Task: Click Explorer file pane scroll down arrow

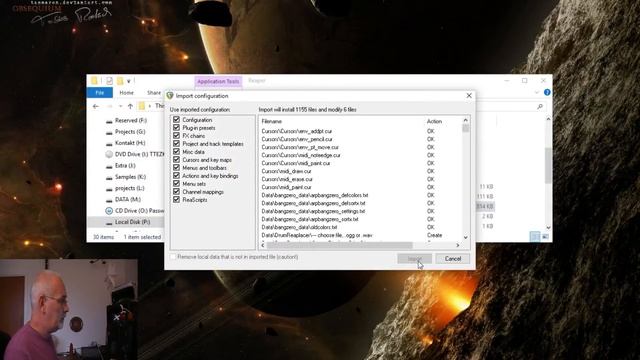Action: tap(548, 227)
